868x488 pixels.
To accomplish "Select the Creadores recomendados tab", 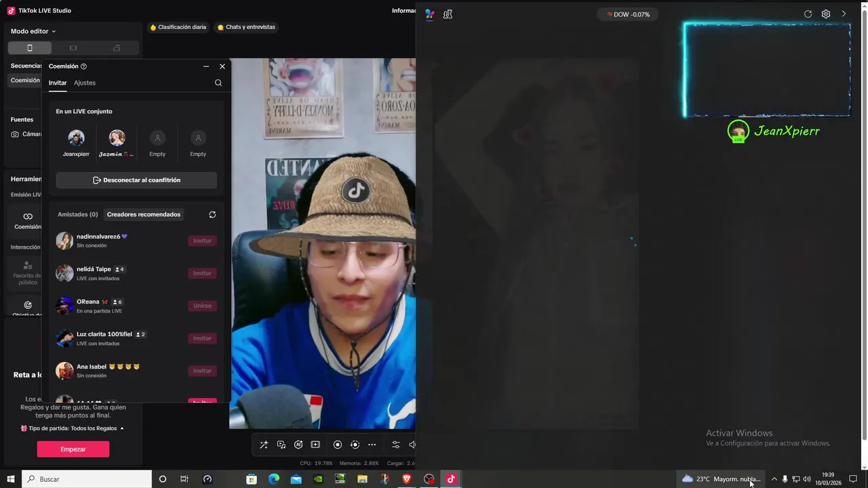I will (144, 214).
